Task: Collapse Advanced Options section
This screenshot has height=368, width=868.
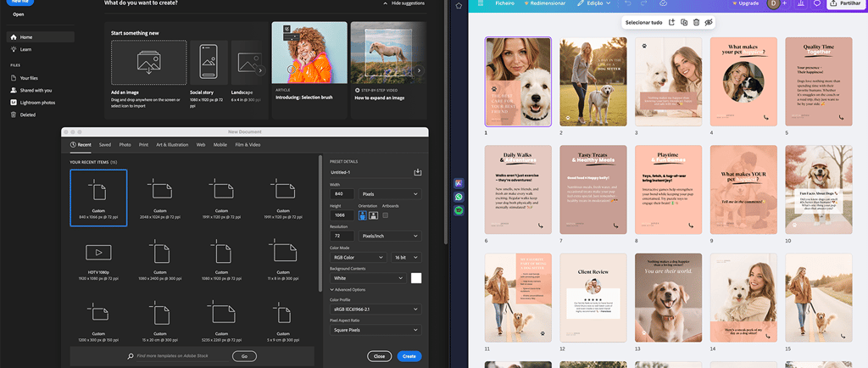Action: coord(348,289)
